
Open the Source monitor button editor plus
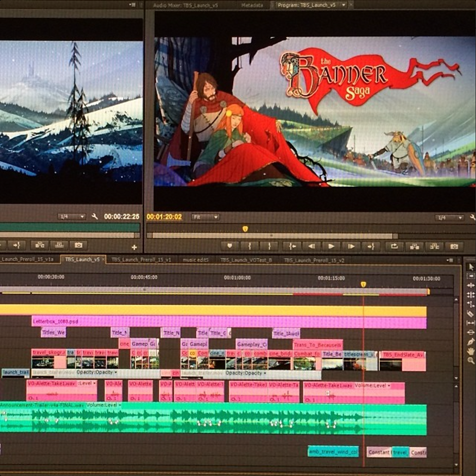tap(134, 247)
